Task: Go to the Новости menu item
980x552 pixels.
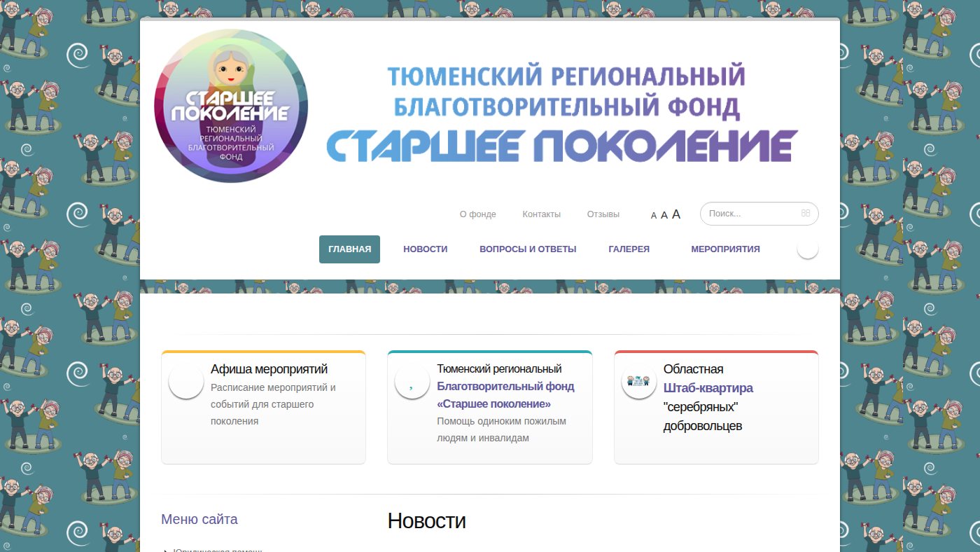Action: click(426, 249)
